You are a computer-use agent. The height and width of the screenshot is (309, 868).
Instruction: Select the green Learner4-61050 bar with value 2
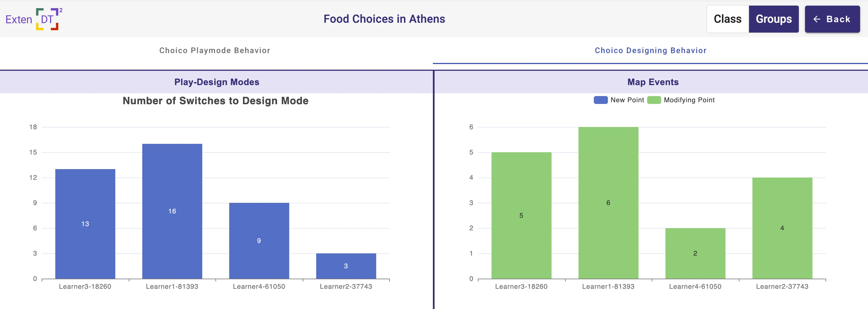pos(695,253)
